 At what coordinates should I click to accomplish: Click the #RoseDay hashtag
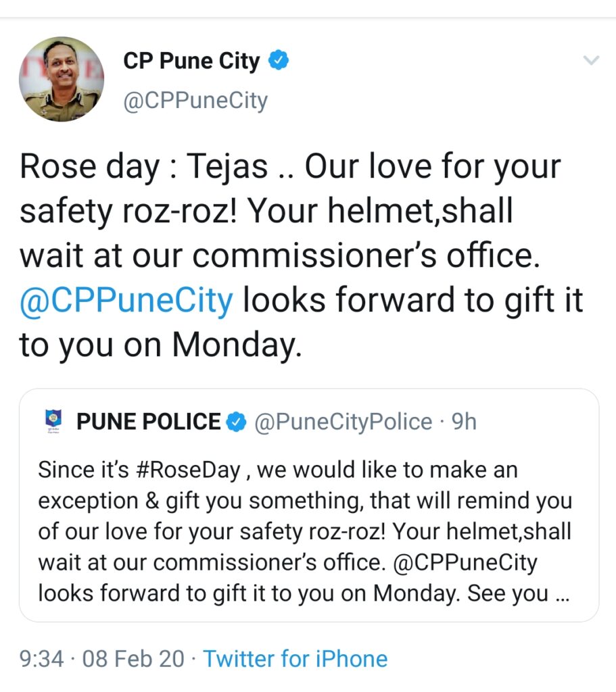tap(189, 470)
